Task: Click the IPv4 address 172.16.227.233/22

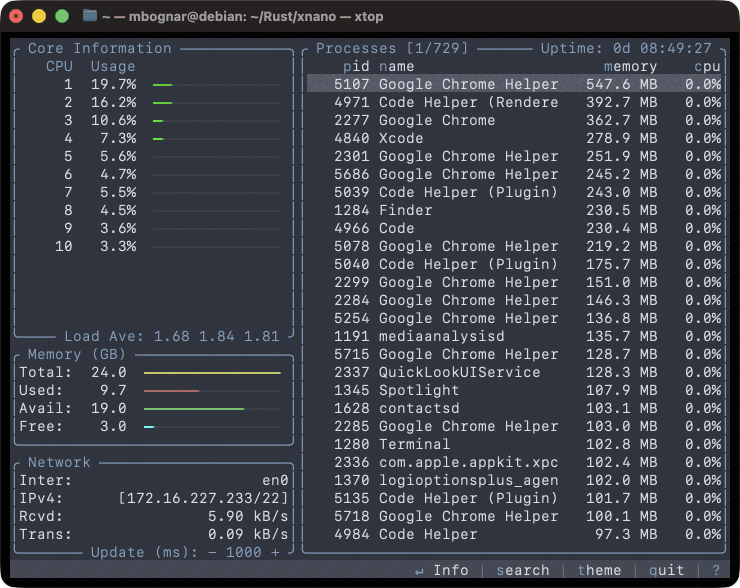Action: [x=203, y=498]
